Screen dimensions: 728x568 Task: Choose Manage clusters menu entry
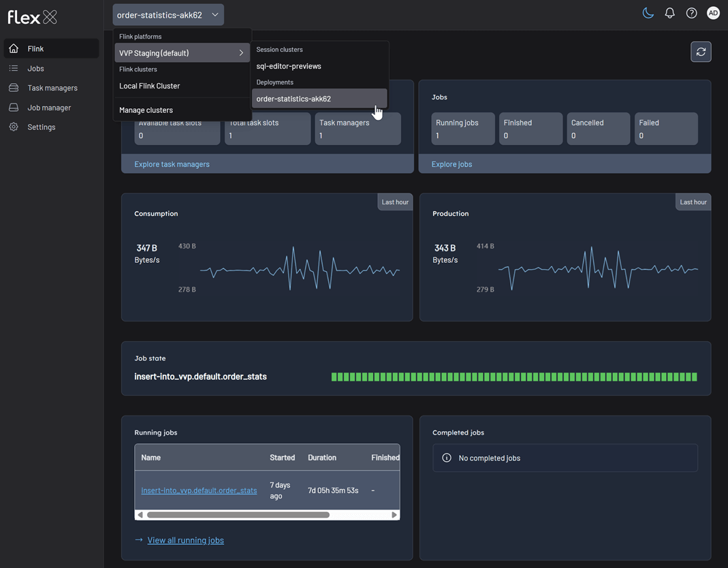click(146, 110)
